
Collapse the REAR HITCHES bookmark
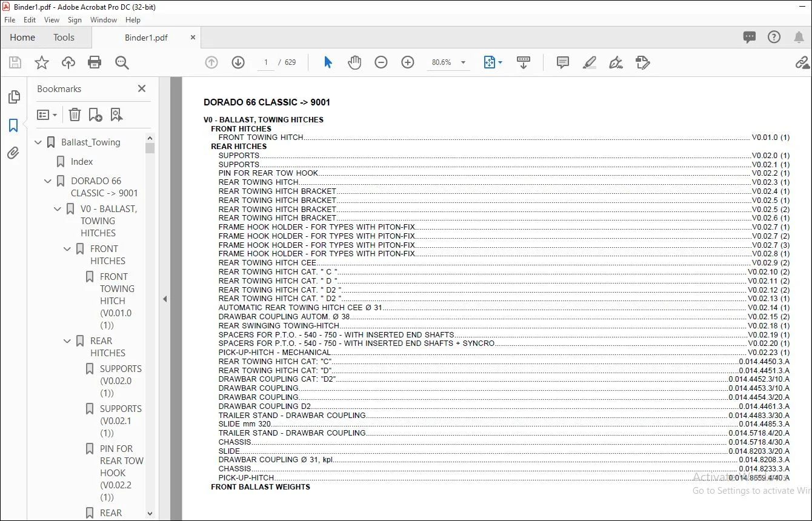(x=68, y=341)
